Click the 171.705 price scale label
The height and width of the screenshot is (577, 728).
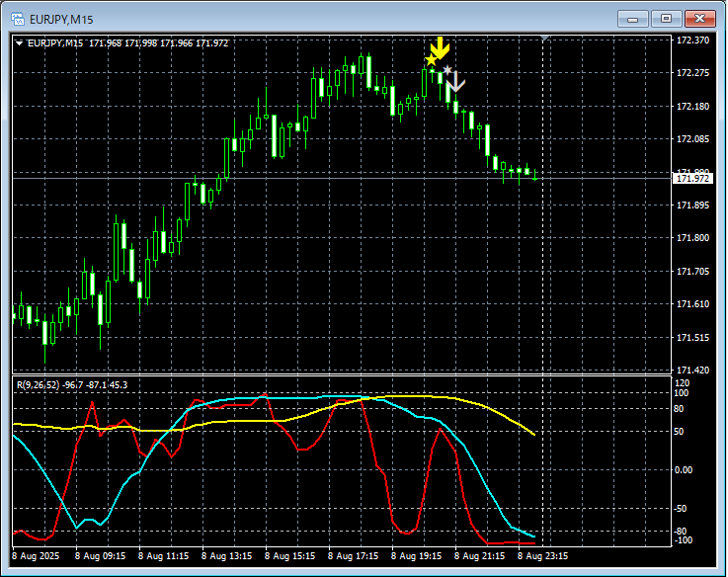(692, 272)
